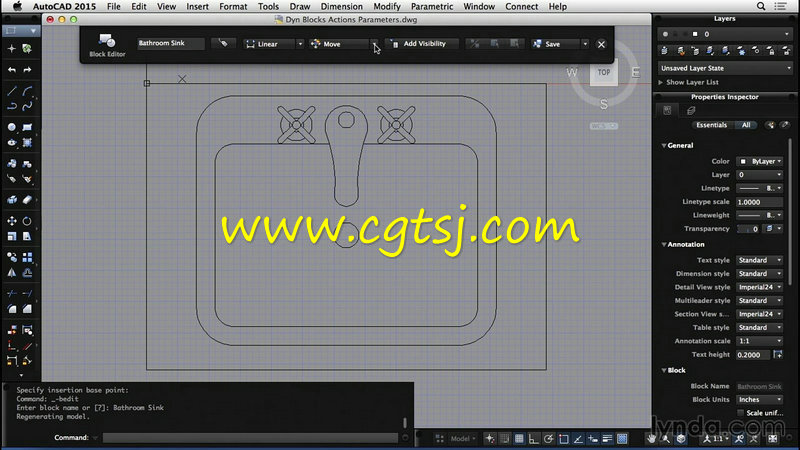Click the Make Current layer icon
This screenshot has width=800, height=450.
click(664, 51)
